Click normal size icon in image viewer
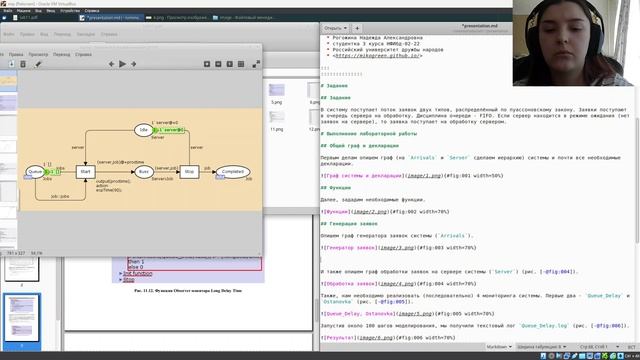The width and height of the screenshot is (640, 360). [230, 64]
